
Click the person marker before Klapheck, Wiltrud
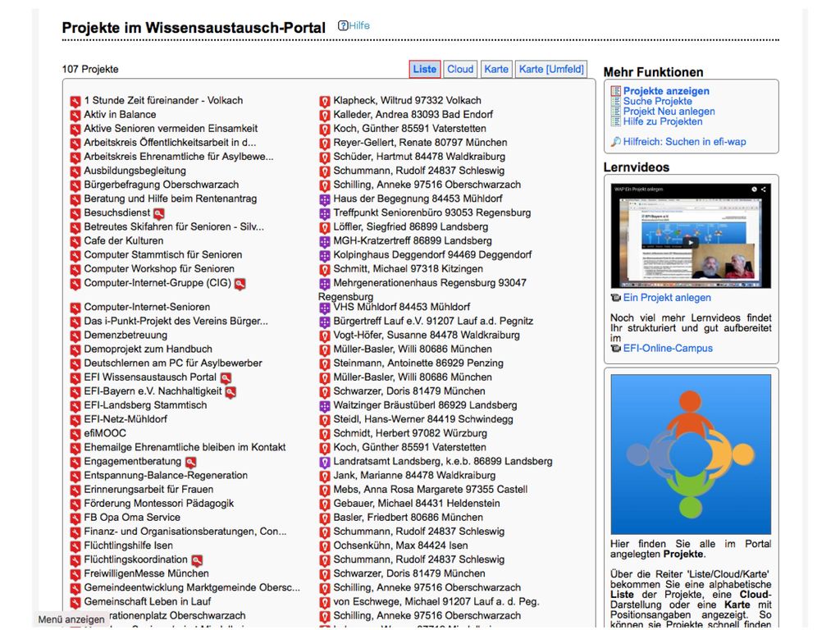click(x=325, y=101)
